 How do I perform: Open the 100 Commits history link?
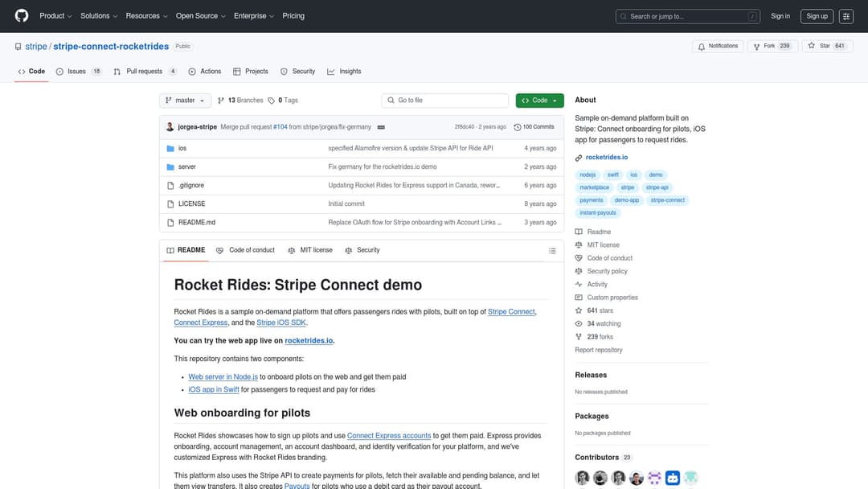(x=534, y=127)
